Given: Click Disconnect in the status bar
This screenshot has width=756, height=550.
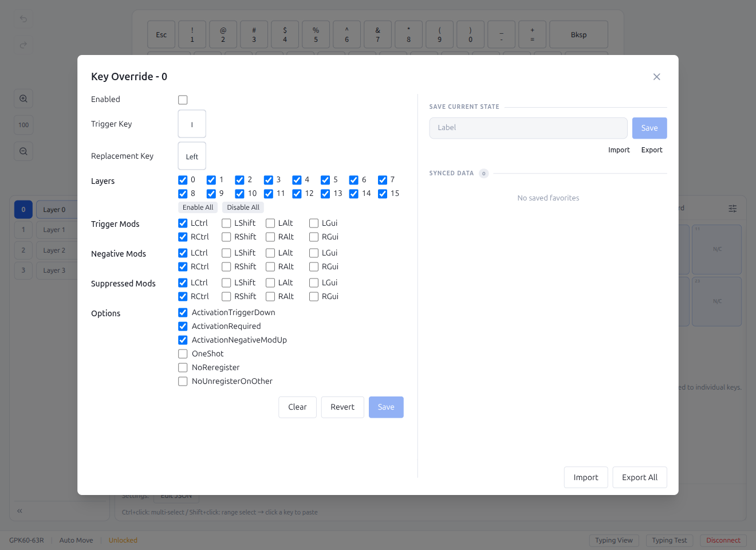Looking at the screenshot, I should point(723,540).
